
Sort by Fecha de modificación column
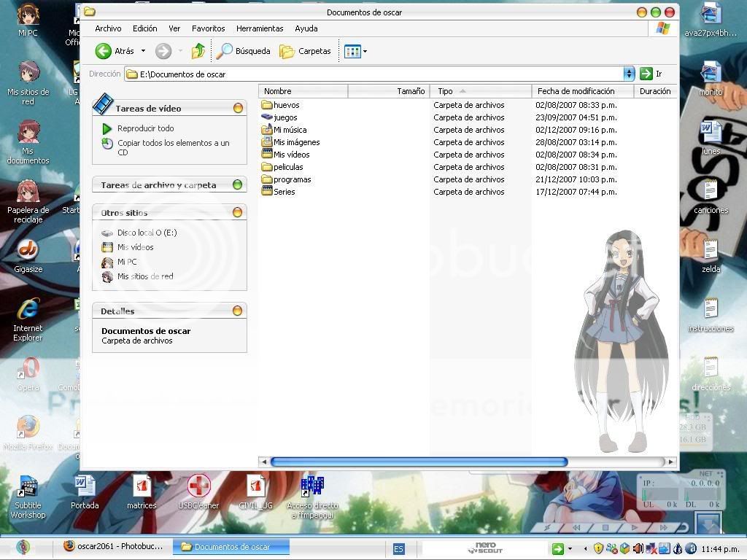coord(576,91)
